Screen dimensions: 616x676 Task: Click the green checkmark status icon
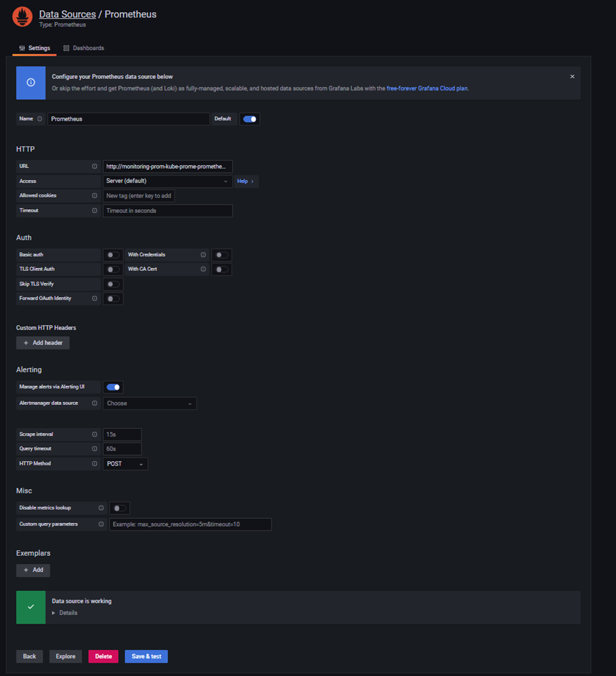[x=31, y=607]
